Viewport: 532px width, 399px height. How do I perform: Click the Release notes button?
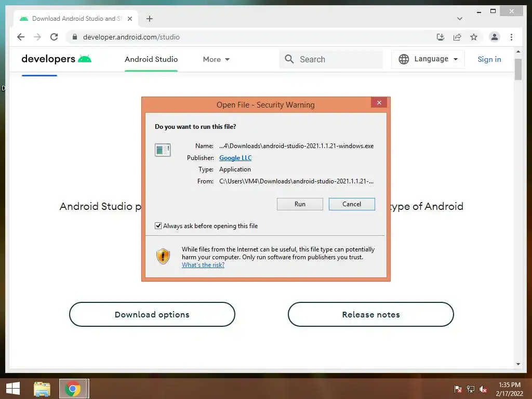coord(371,314)
